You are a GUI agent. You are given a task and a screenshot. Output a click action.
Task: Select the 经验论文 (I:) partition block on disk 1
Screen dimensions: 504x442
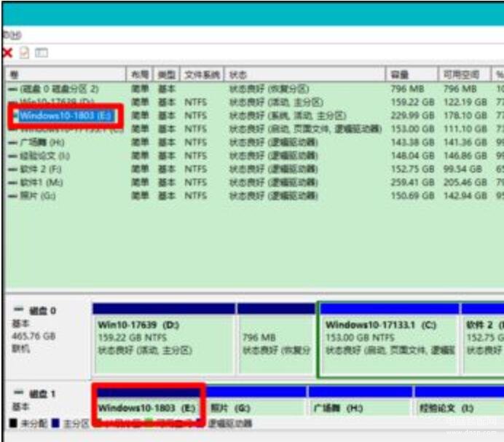coord(460,402)
